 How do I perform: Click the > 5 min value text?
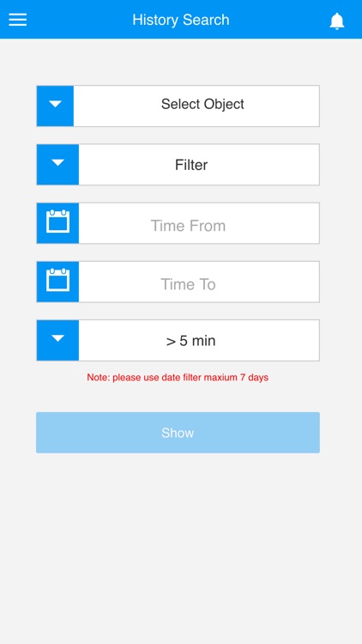click(x=190, y=341)
